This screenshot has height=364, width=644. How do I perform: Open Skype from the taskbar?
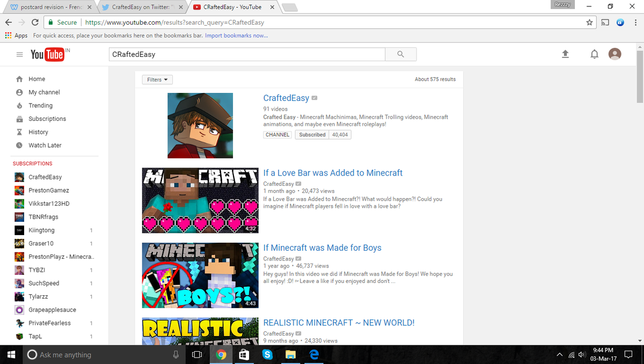pos(267,354)
